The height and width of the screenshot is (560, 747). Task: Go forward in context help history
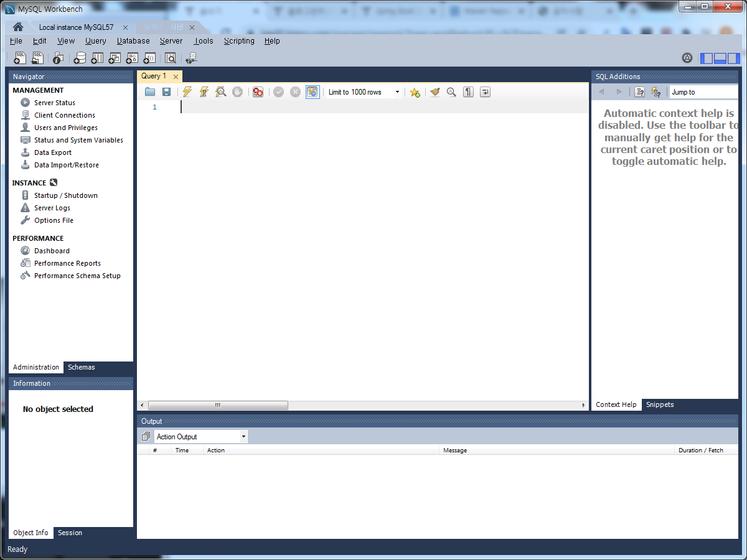(619, 92)
